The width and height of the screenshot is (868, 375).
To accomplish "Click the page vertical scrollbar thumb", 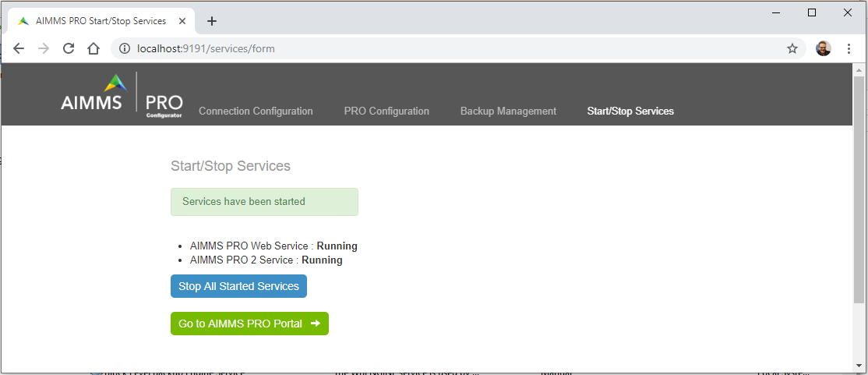I will pyautogui.click(x=859, y=190).
